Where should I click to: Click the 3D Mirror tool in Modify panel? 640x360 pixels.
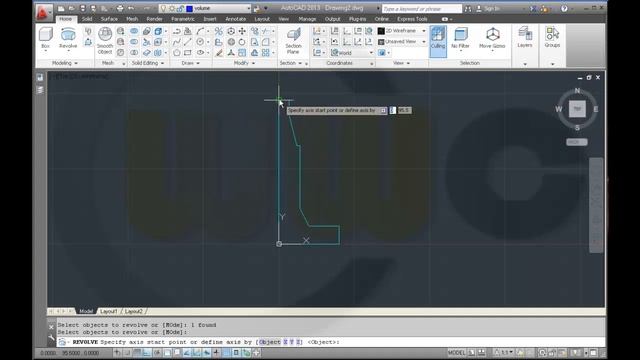pos(219,31)
